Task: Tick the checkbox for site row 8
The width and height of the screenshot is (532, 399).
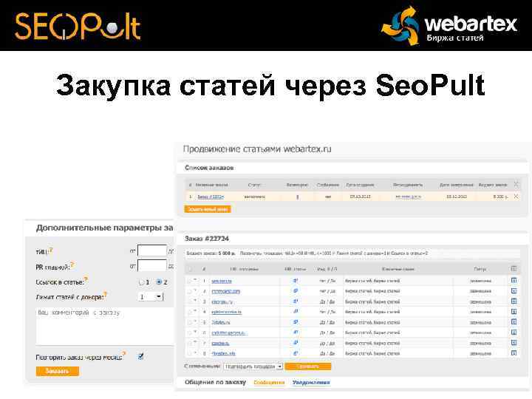Action: [x=190, y=353]
